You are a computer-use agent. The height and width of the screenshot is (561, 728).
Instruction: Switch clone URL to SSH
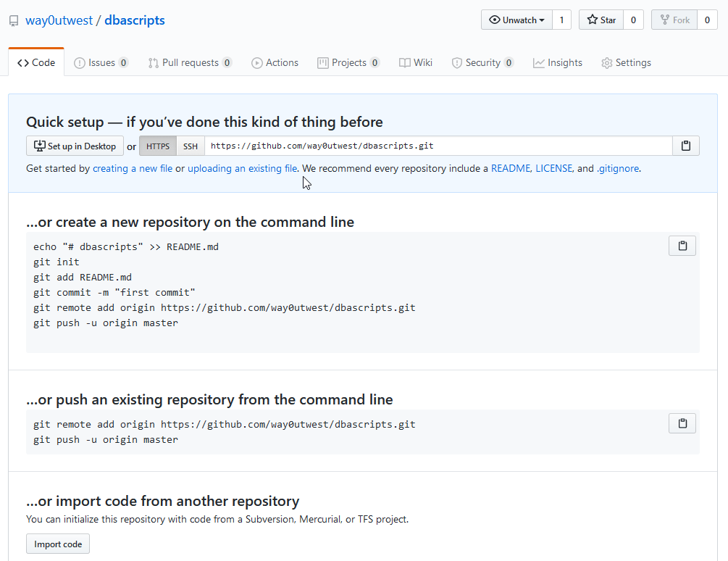click(x=191, y=146)
